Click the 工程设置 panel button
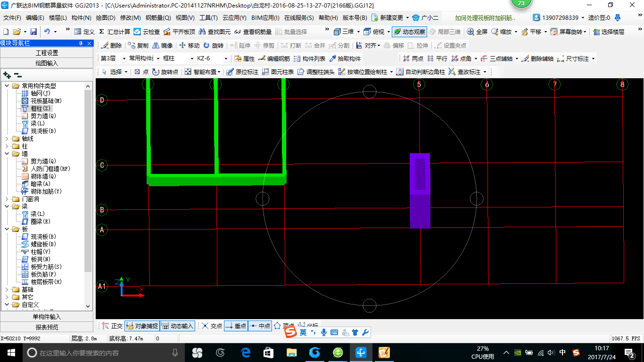 pyautogui.click(x=47, y=53)
